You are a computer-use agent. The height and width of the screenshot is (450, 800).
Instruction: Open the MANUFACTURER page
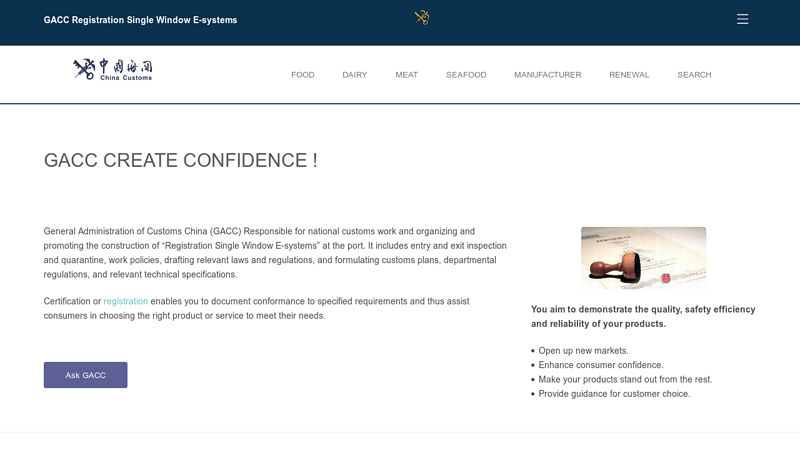coord(547,74)
